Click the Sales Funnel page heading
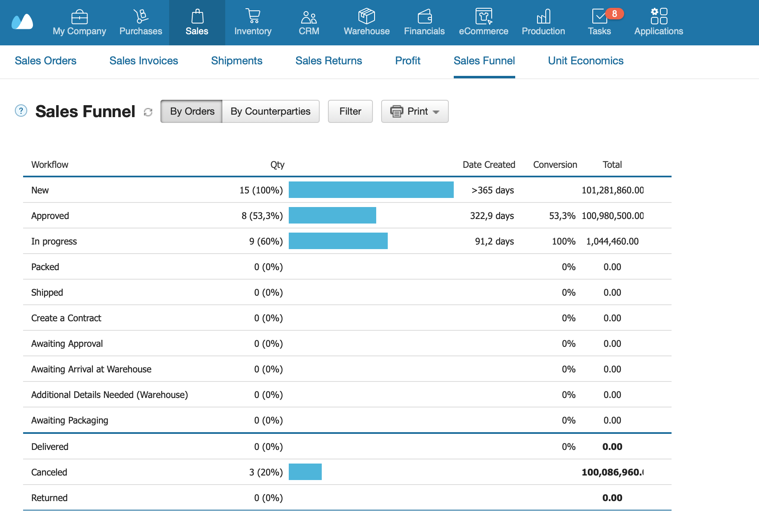 coord(85,111)
